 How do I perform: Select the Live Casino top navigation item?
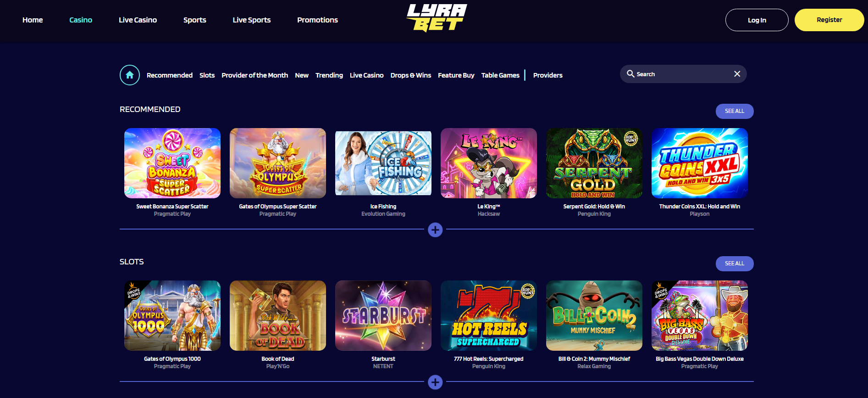click(138, 20)
